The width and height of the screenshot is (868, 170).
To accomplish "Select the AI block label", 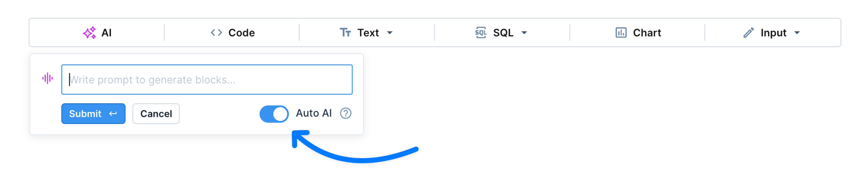I will click(106, 33).
